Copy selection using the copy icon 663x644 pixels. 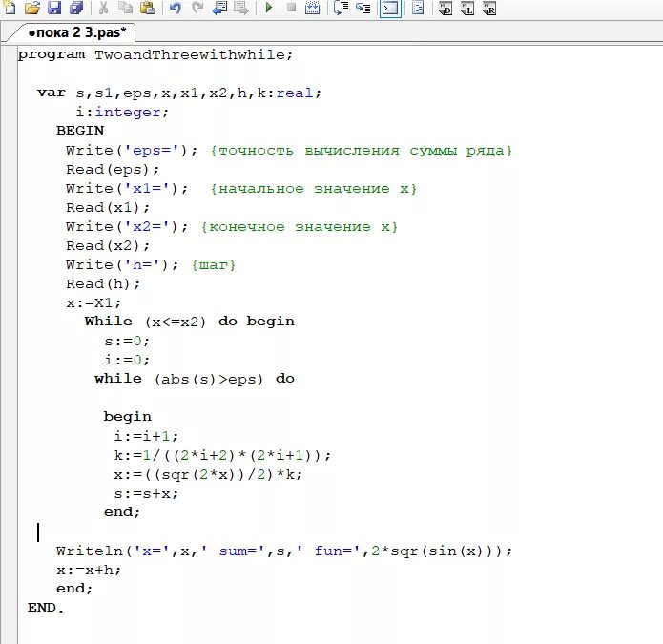tap(125, 8)
